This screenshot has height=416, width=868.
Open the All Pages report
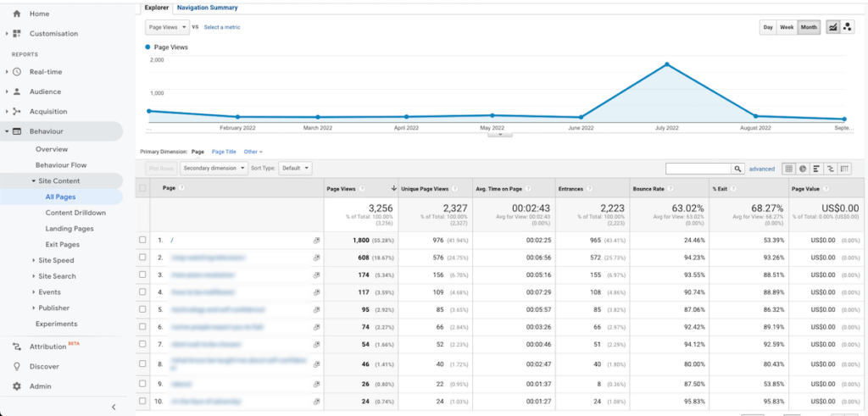pyautogui.click(x=61, y=197)
